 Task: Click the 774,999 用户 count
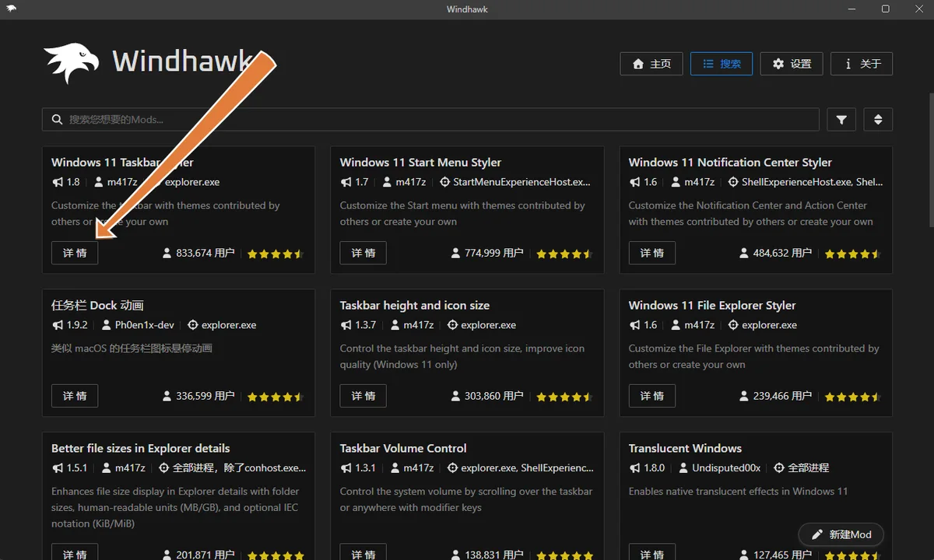[x=494, y=253]
